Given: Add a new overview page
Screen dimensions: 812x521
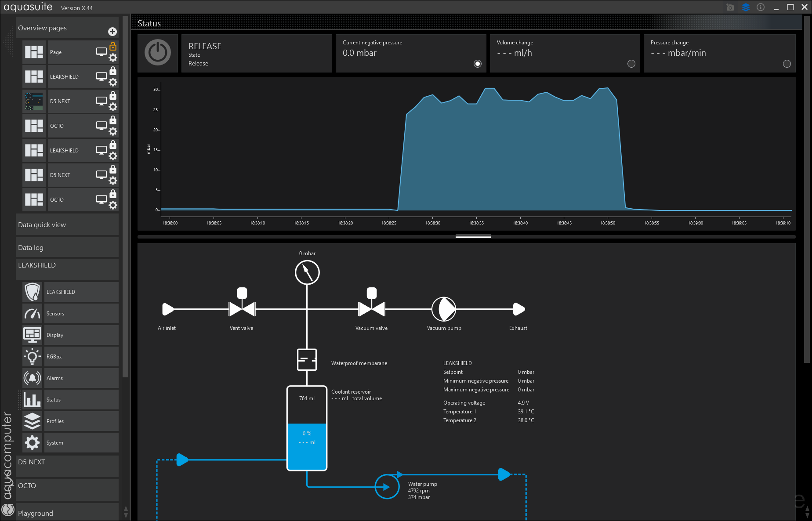Looking at the screenshot, I should point(112,32).
